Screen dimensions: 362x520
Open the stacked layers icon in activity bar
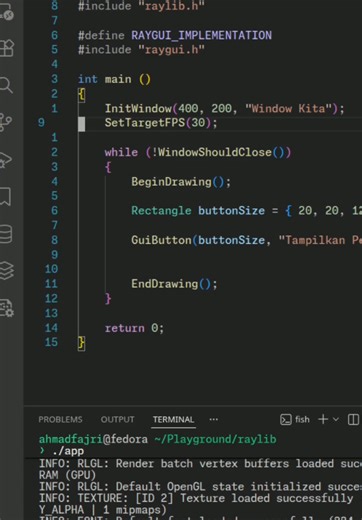(7, 270)
